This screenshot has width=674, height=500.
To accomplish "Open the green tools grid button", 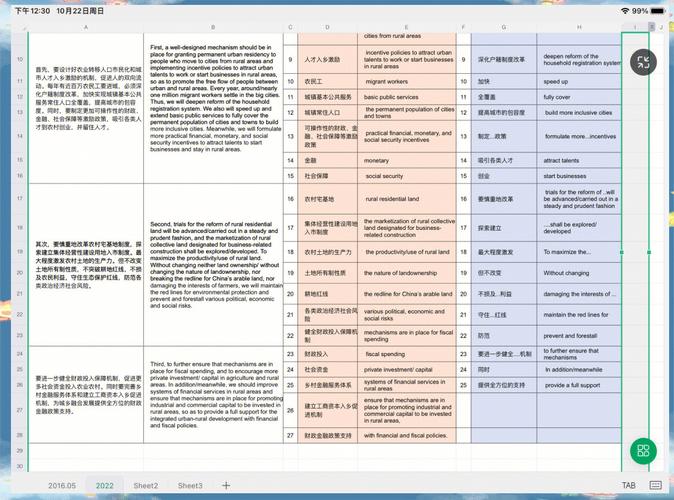I will point(643,451).
